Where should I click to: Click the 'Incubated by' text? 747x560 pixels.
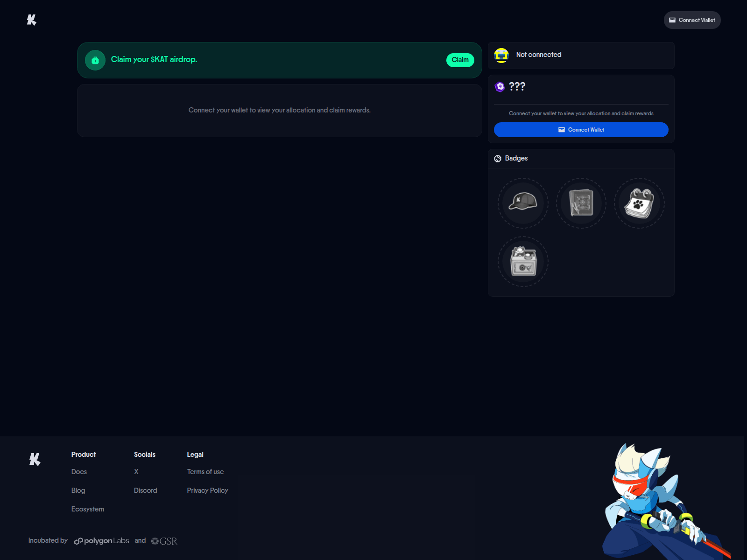48,540
